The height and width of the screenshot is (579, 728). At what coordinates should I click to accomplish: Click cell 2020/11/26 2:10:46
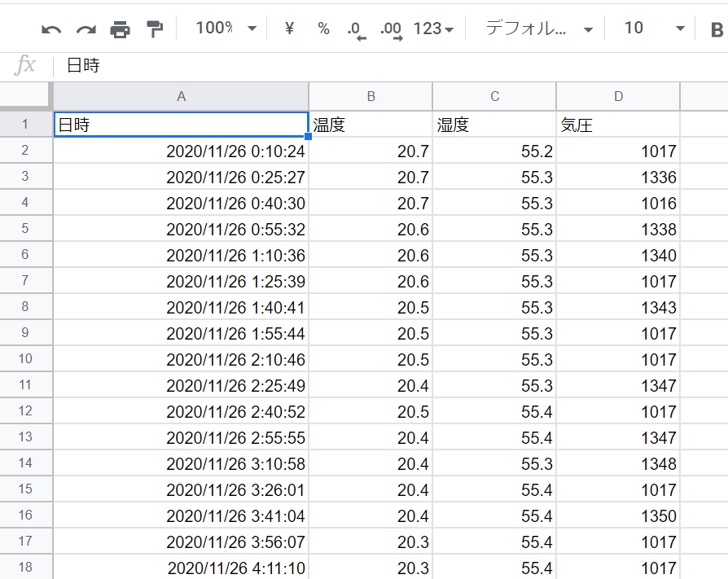[x=181, y=359]
